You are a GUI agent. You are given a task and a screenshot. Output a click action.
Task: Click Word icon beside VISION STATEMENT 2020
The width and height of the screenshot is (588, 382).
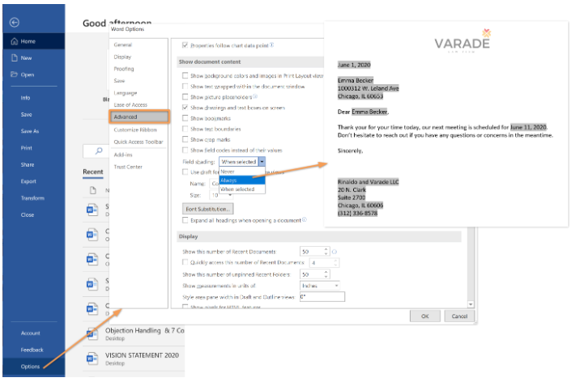pyautogui.click(x=92, y=358)
